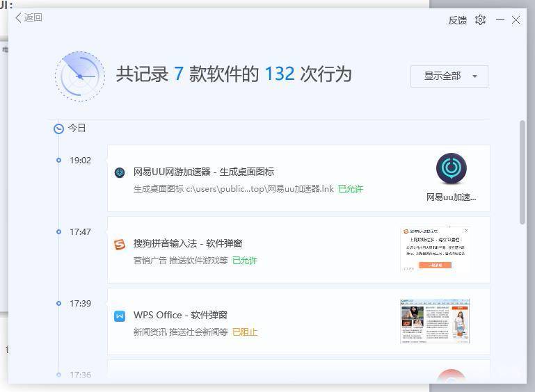Open the WPS news popup thumbnail
This screenshot has width=535, height=392.
pos(435,321)
